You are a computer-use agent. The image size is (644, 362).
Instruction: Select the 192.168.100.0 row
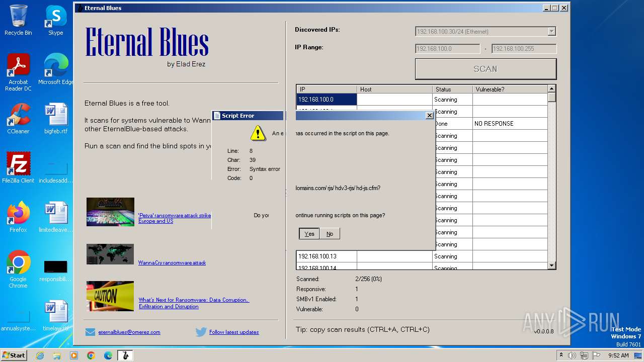(422, 100)
